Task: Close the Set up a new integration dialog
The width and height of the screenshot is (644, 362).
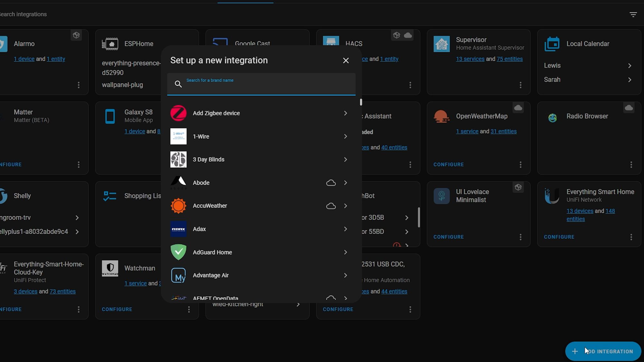Action: click(x=346, y=60)
